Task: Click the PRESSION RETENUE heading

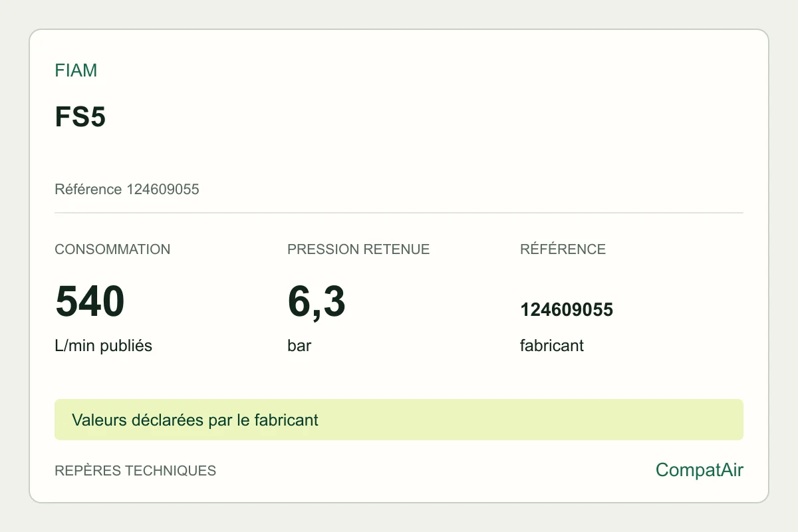Action: [358, 249]
